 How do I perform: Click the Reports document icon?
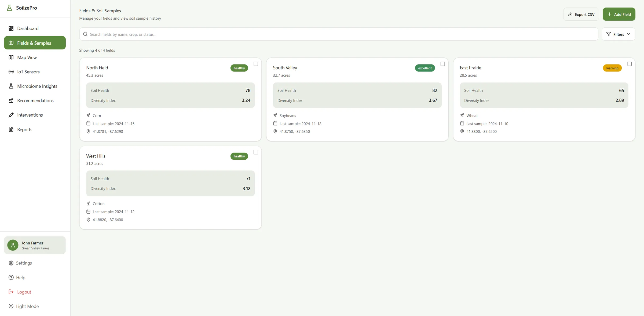(11, 130)
